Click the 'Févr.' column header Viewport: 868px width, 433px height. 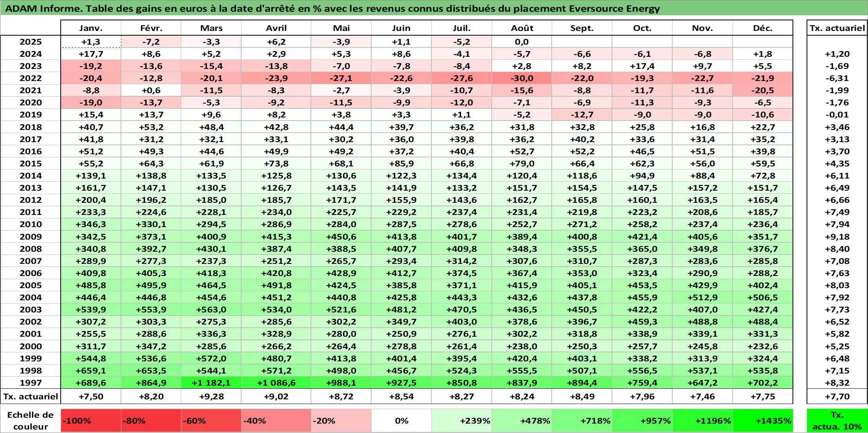click(151, 28)
